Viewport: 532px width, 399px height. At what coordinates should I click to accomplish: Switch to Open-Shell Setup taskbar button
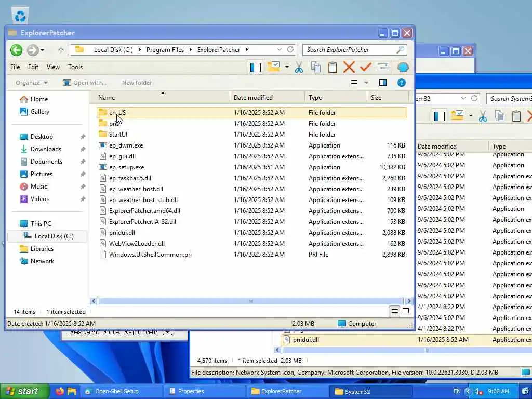pyautogui.click(x=121, y=392)
